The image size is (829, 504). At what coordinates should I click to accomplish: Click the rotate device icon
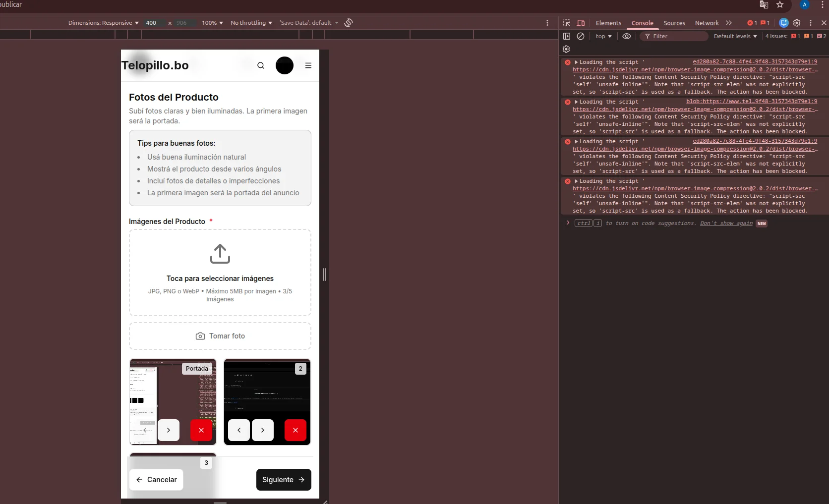tap(349, 23)
